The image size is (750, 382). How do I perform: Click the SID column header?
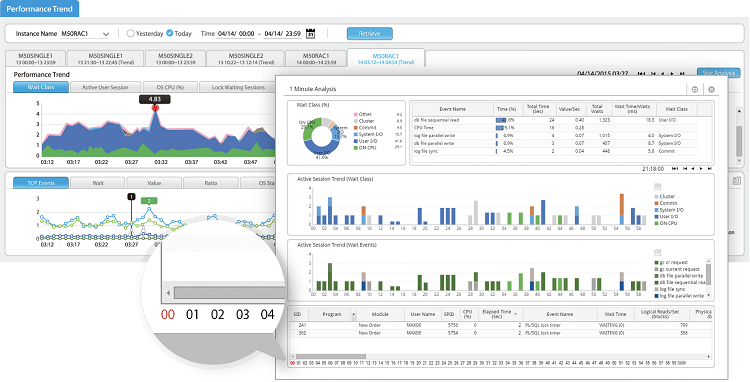[297, 314]
